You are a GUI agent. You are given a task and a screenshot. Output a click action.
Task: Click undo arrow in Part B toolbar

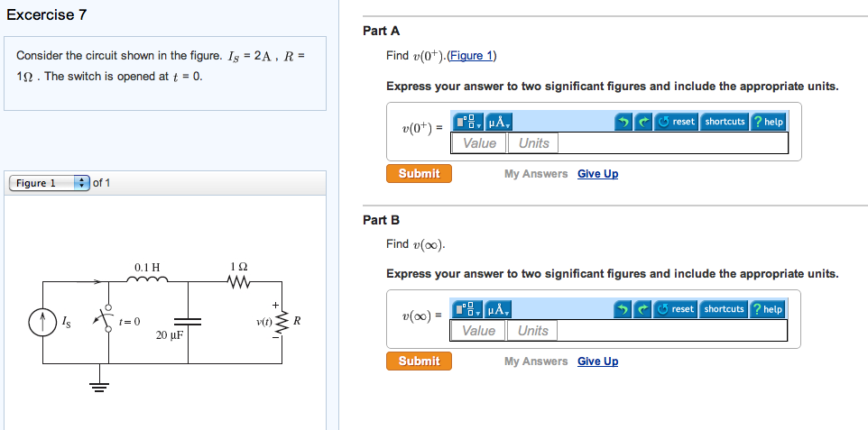tap(623, 309)
